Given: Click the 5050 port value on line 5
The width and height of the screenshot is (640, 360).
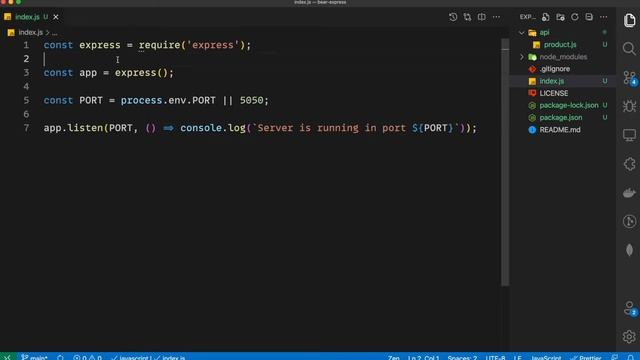Looking at the screenshot, I should point(251,100).
